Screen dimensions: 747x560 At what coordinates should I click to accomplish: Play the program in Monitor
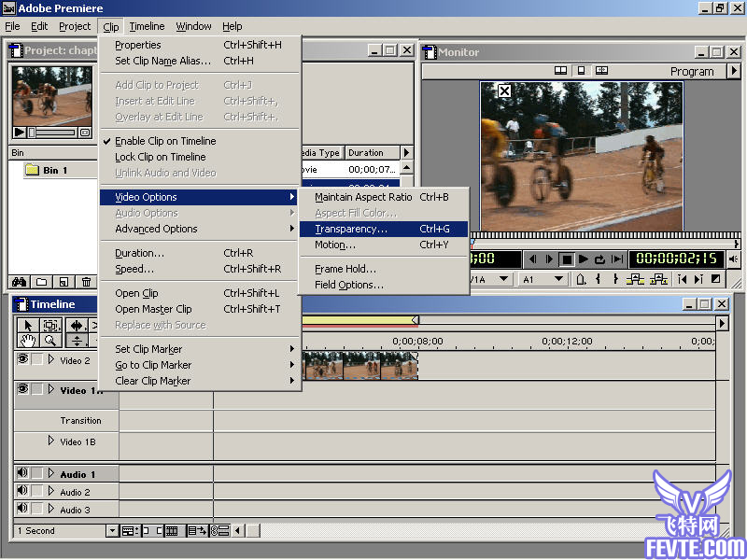pos(583,259)
